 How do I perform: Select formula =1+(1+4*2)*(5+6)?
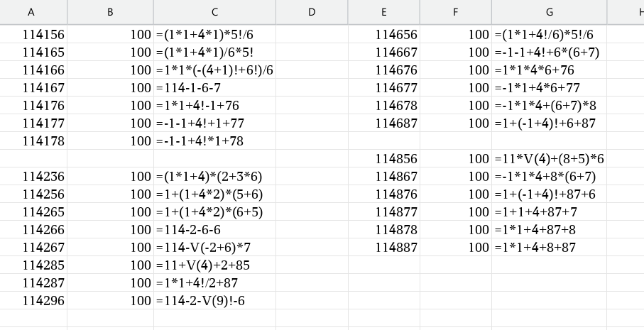[214, 194]
